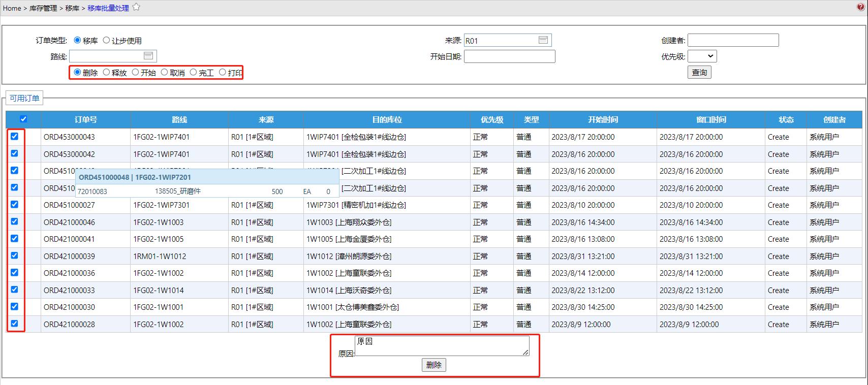The height and width of the screenshot is (385, 868).
Task: Go to Home in the breadcrumb
Action: tap(12, 8)
